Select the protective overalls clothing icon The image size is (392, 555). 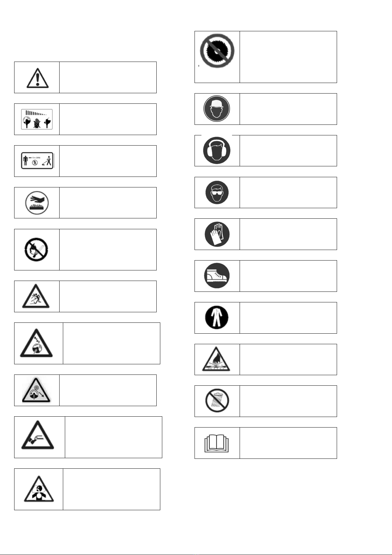(x=217, y=318)
